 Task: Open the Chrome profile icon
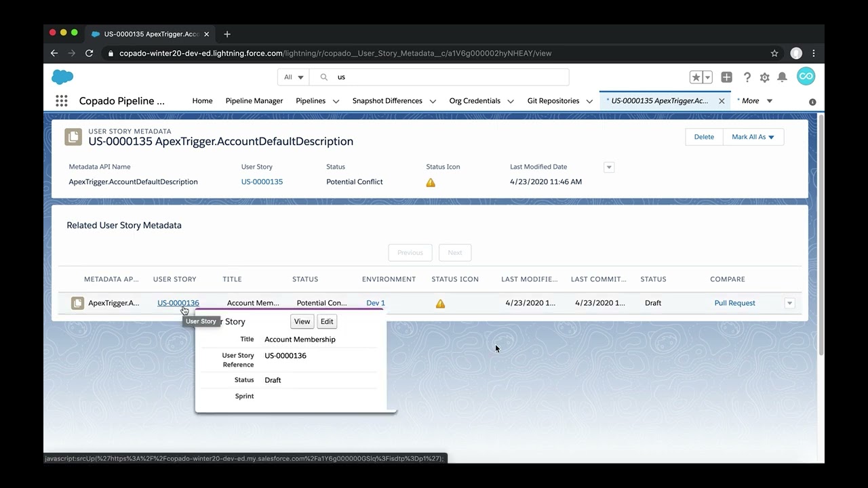pyautogui.click(x=796, y=53)
